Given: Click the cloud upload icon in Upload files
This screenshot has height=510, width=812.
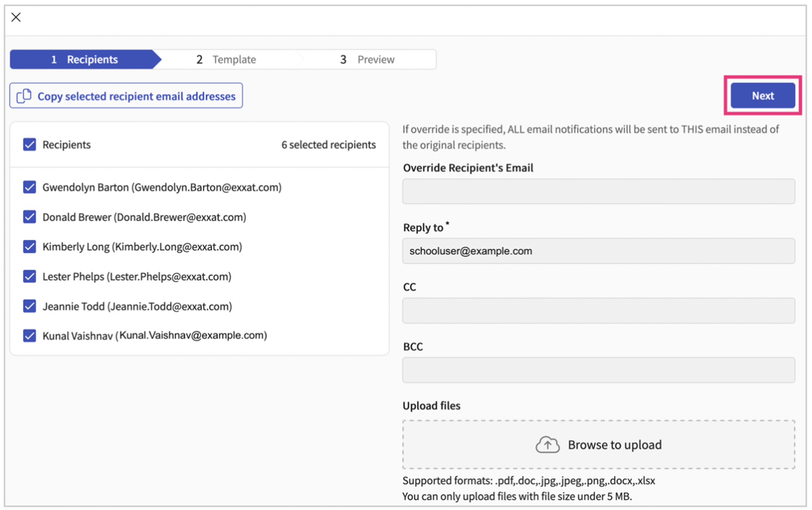Looking at the screenshot, I should click(x=546, y=445).
